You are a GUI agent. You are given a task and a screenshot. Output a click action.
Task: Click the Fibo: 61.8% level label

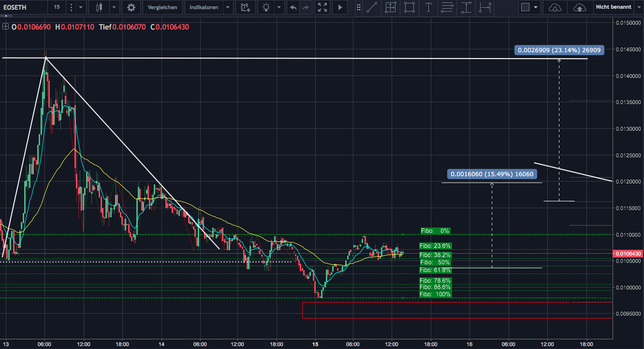[x=435, y=270]
